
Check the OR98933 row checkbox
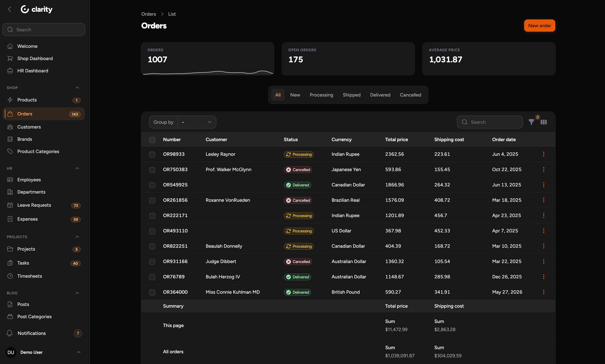[x=152, y=155]
